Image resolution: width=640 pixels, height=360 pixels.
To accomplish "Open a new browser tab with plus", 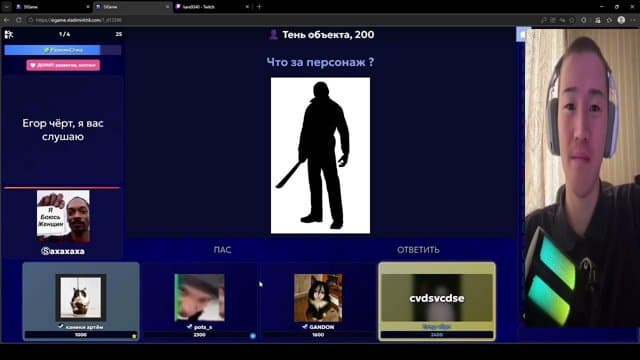I will (x=259, y=7).
